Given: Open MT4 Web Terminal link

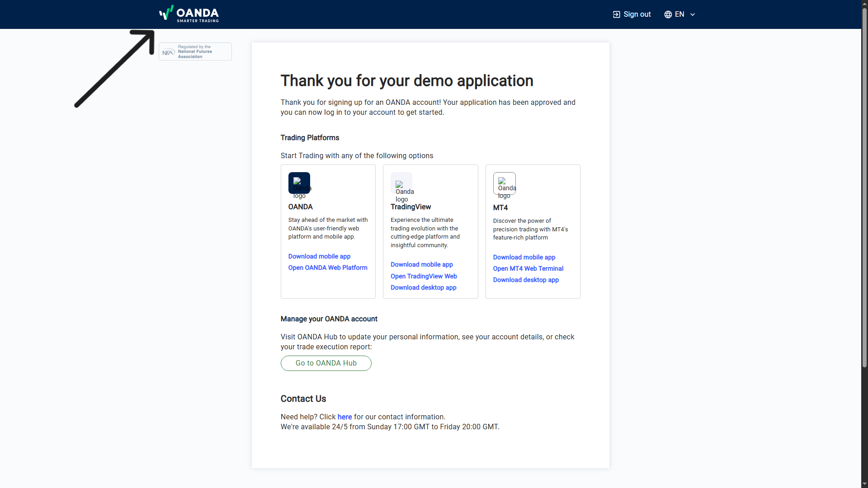Looking at the screenshot, I should click(528, 268).
